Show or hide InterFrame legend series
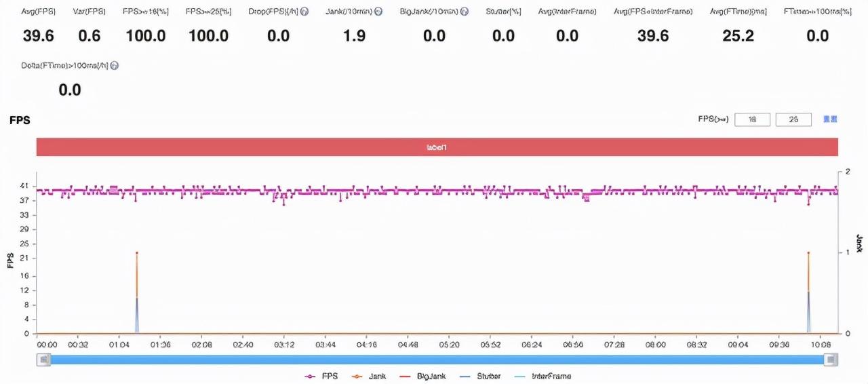The width and height of the screenshot is (868, 384). click(x=542, y=376)
